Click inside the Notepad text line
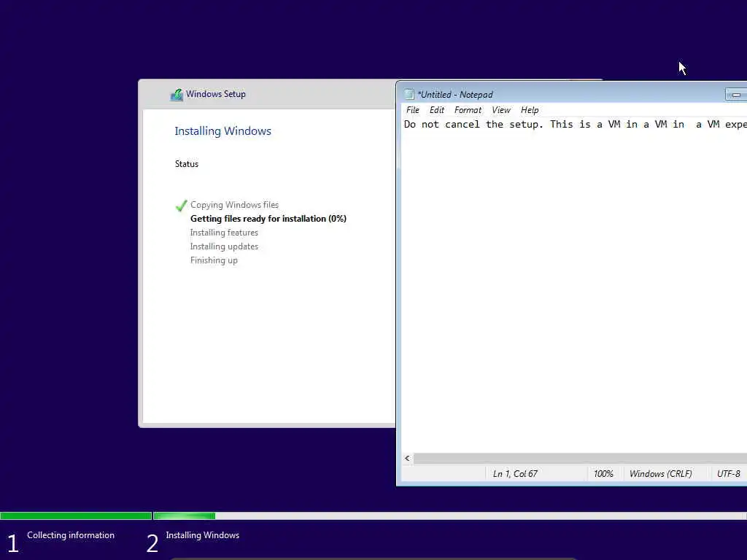 [575, 125]
